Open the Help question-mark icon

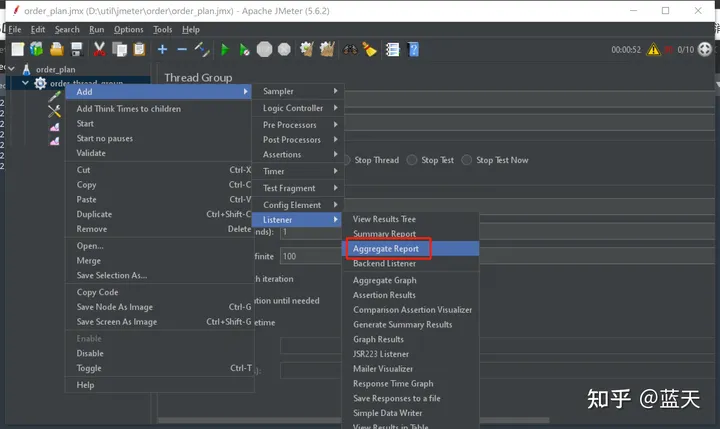(413, 49)
